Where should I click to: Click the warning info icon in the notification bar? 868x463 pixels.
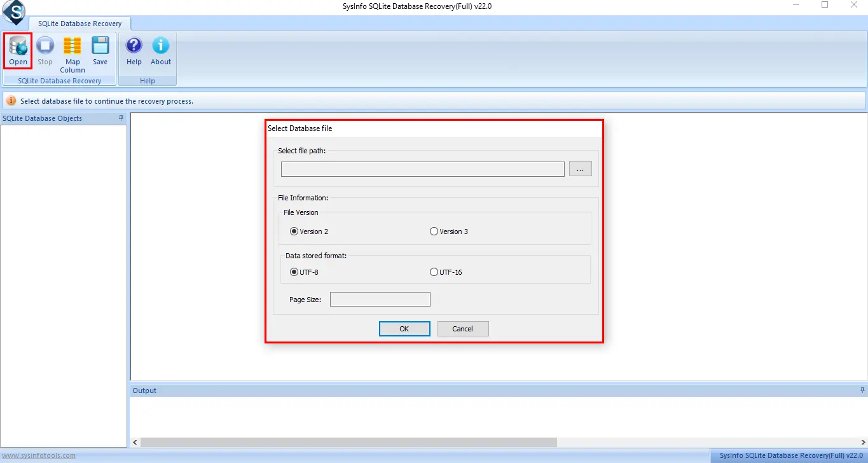coord(11,100)
